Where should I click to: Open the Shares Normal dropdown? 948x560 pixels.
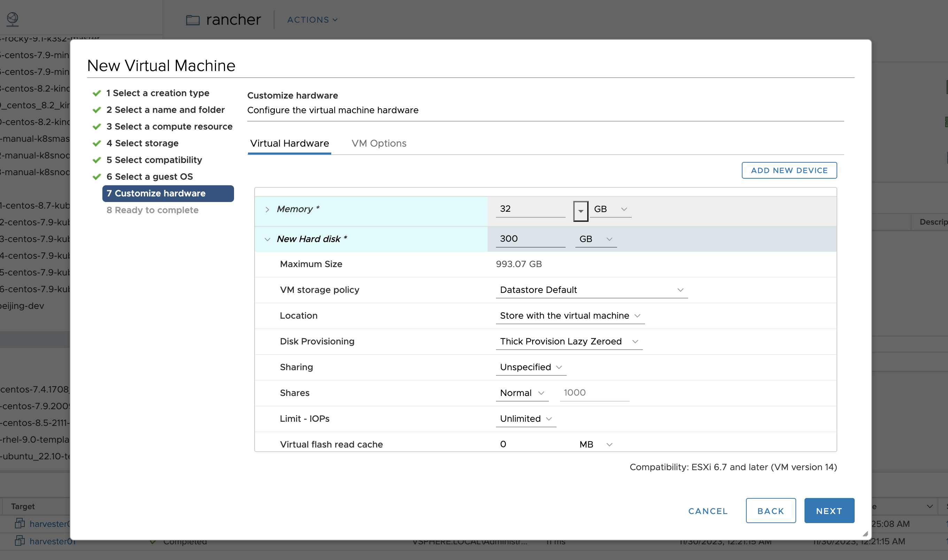(x=522, y=393)
